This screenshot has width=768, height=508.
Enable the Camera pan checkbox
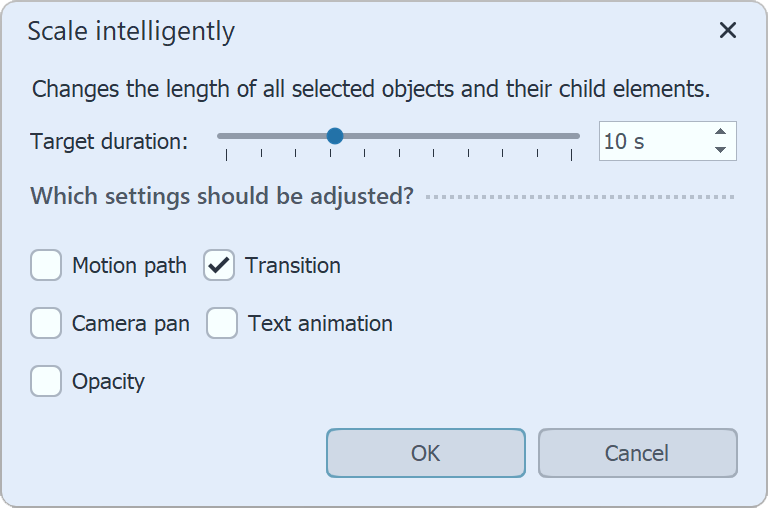point(46,323)
